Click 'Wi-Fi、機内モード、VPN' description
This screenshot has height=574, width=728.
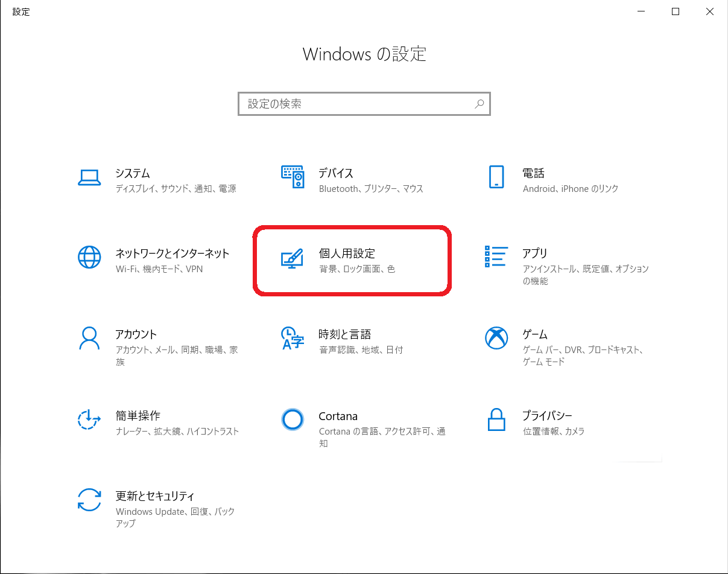tap(159, 269)
